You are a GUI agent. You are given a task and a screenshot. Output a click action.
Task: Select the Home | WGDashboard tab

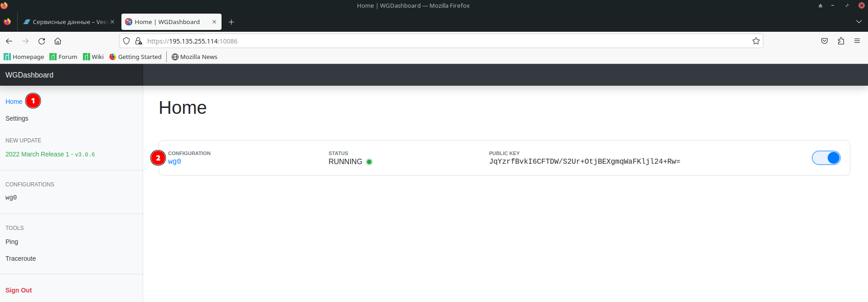pyautogui.click(x=171, y=22)
